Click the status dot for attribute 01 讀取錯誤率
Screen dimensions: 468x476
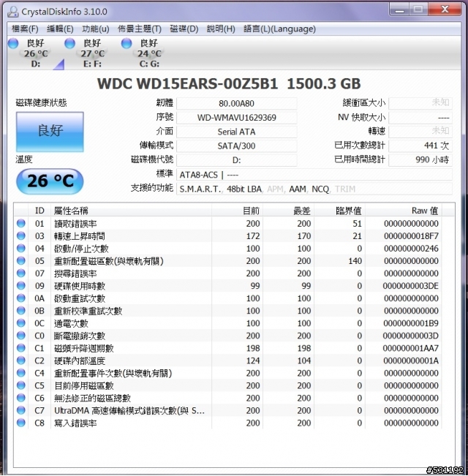coord(21,224)
